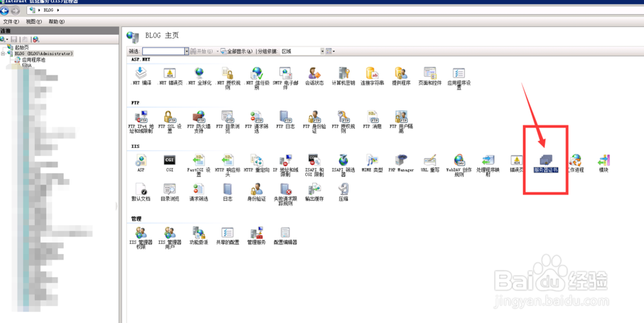This screenshot has width=644, height=323.
Task: Open 服务器证书 feature
Action: tap(546, 163)
